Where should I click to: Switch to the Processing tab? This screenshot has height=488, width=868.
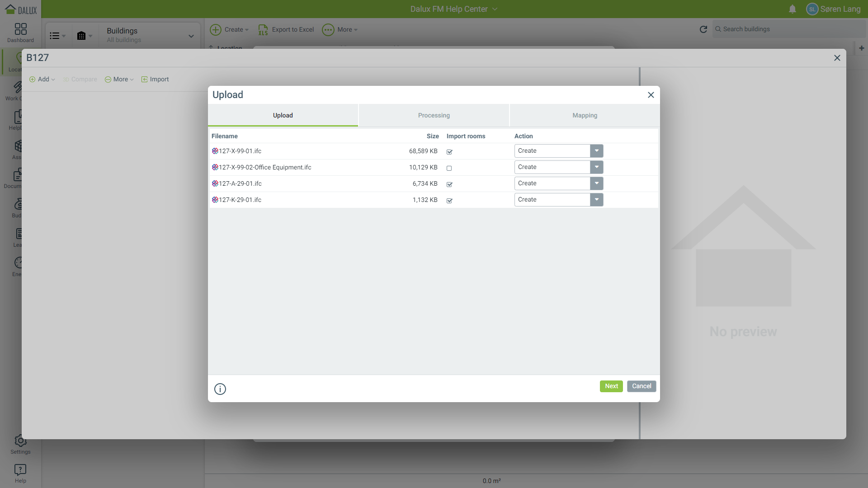click(x=434, y=116)
